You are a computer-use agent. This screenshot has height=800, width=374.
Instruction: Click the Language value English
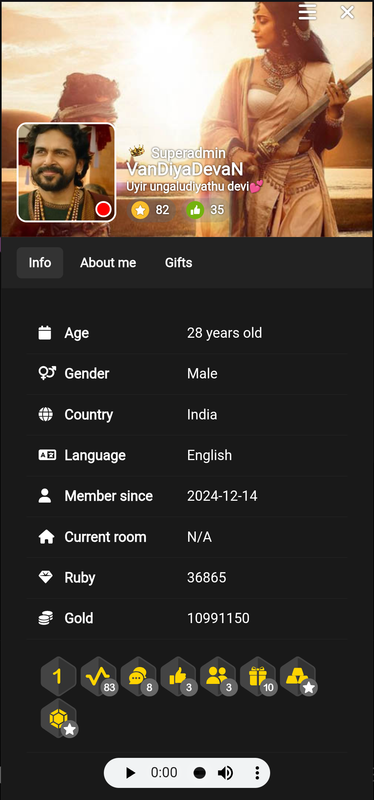(x=209, y=455)
